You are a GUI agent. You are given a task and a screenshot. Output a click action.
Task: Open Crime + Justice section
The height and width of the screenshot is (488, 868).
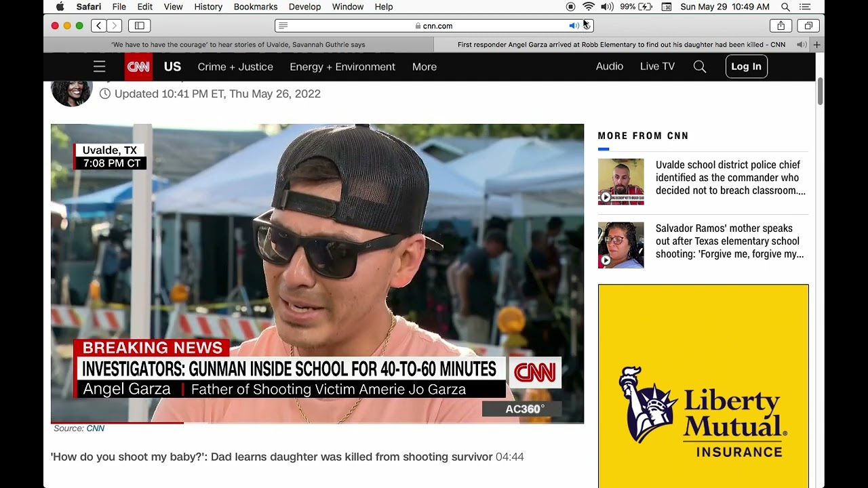235,66
